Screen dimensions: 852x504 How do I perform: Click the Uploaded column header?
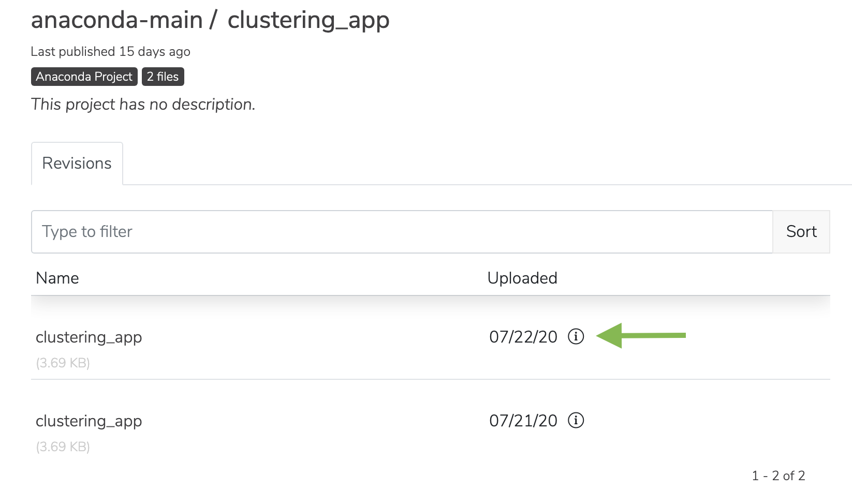tap(522, 278)
